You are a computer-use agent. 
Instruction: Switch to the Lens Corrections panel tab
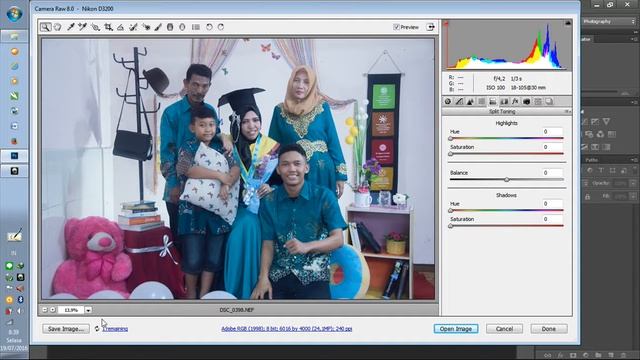[x=504, y=101]
